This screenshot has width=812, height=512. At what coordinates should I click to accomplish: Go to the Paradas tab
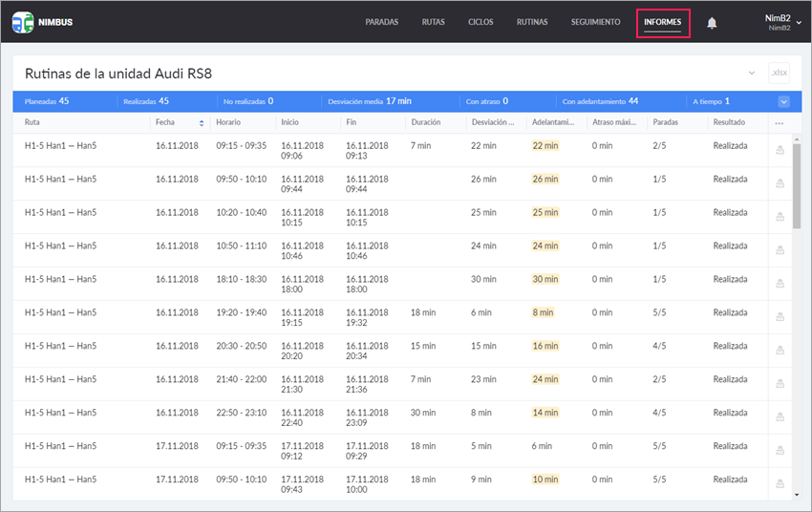coord(382,22)
